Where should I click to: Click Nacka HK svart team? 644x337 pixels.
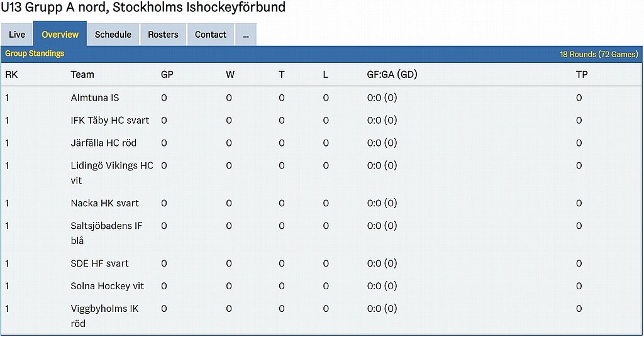pos(105,204)
